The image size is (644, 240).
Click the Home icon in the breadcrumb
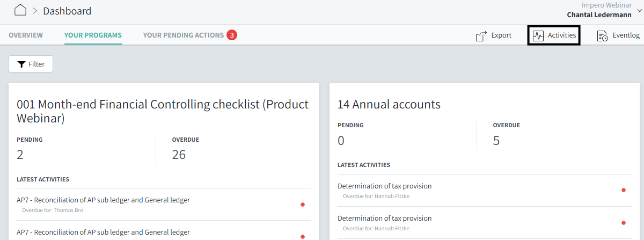[x=20, y=10]
